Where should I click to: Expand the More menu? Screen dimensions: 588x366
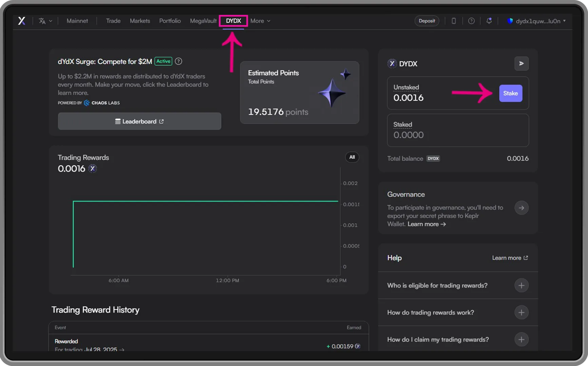click(x=260, y=21)
